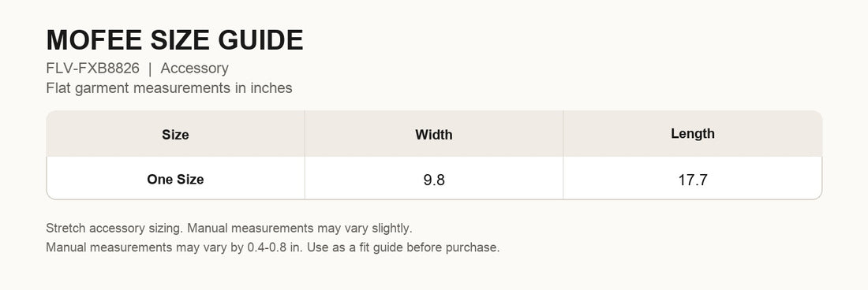Click the Length column header
868x290 pixels.
click(693, 134)
